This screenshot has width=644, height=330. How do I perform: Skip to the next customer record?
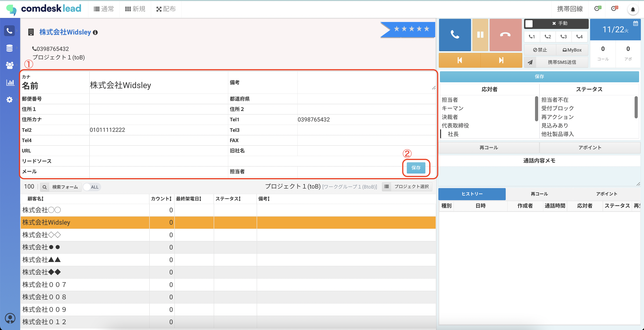501,60
